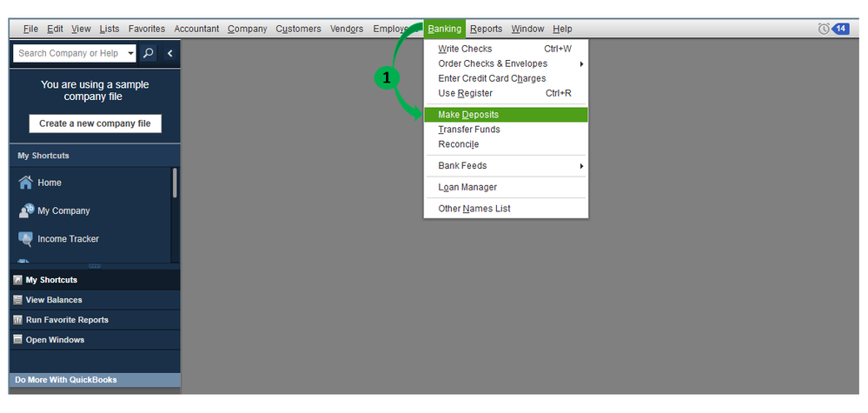Image resolution: width=868 pixels, height=413 pixels.
Task: Open the Accountant menu
Action: [196, 29]
